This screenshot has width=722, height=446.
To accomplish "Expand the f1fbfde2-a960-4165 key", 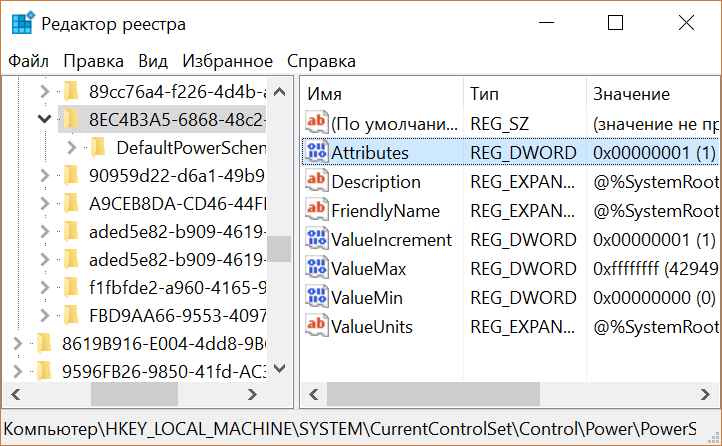I will (45, 288).
